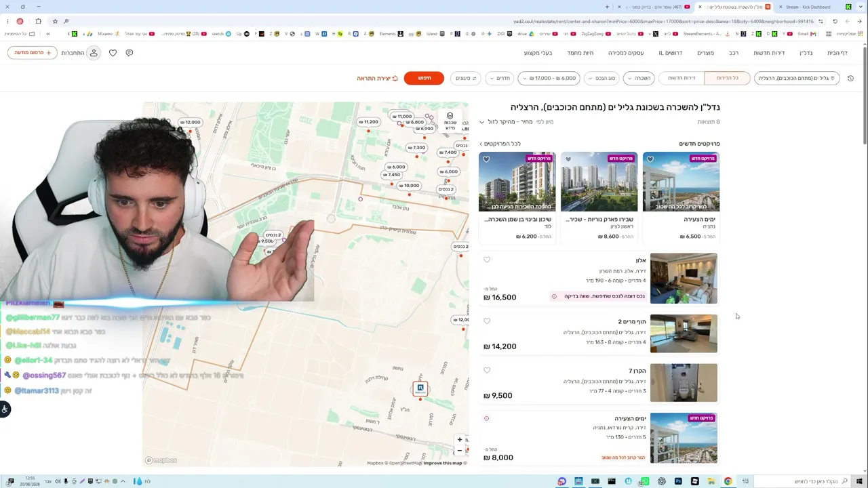
Task: Open the chat messages icon in header
Action: click(x=130, y=53)
